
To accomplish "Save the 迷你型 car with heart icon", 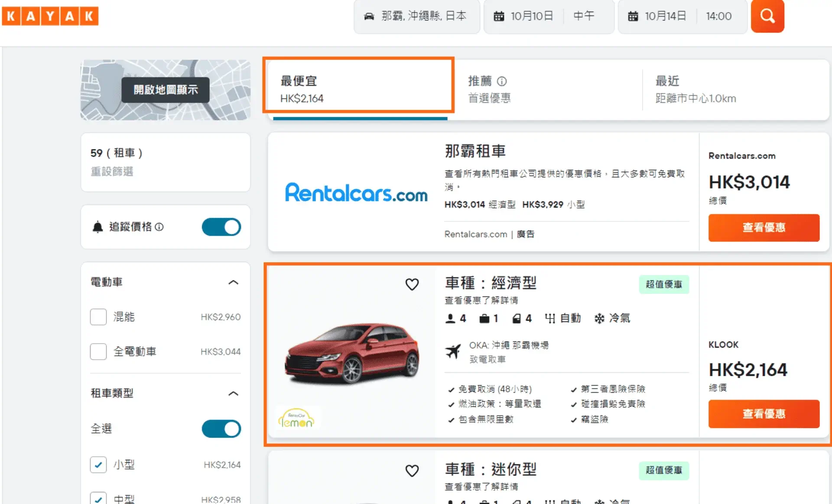I will pyautogui.click(x=412, y=471).
